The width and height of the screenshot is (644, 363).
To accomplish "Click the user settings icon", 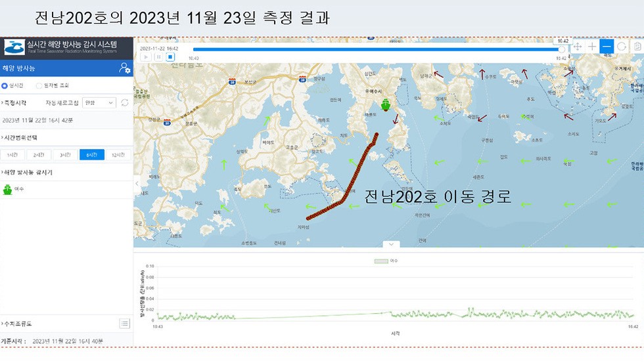I will (x=124, y=68).
